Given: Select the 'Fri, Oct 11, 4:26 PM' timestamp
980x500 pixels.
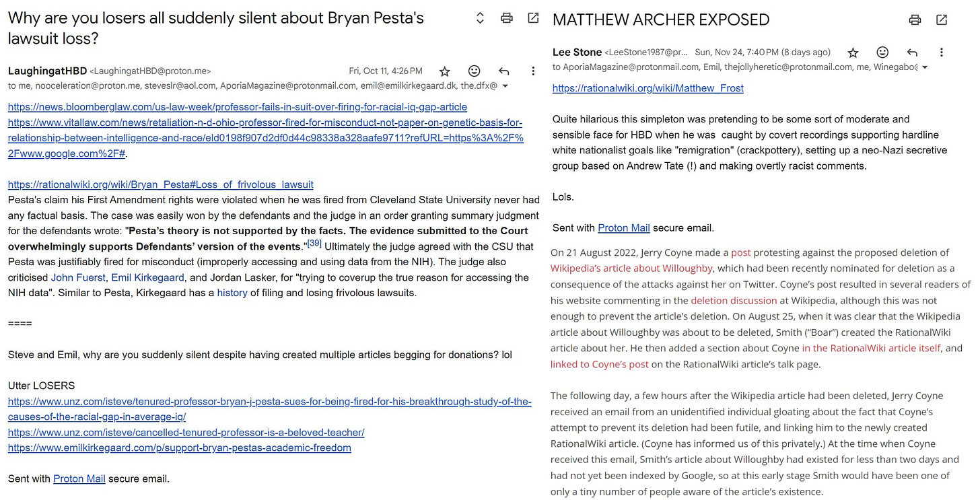Looking at the screenshot, I should pyautogui.click(x=386, y=71).
